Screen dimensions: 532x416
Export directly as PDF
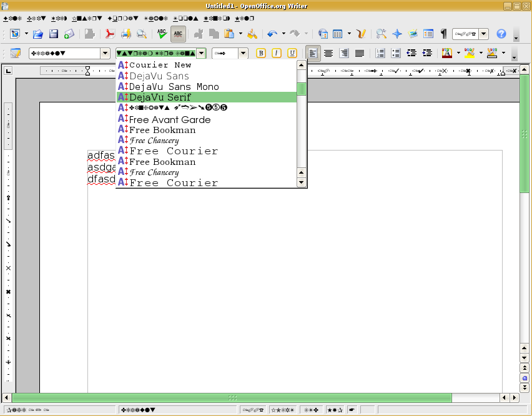110,34
